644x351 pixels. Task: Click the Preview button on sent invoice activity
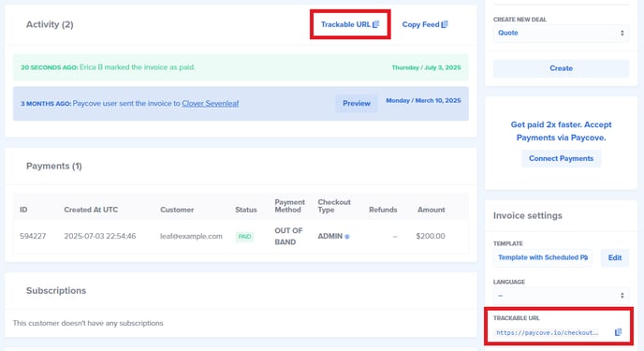point(357,104)
